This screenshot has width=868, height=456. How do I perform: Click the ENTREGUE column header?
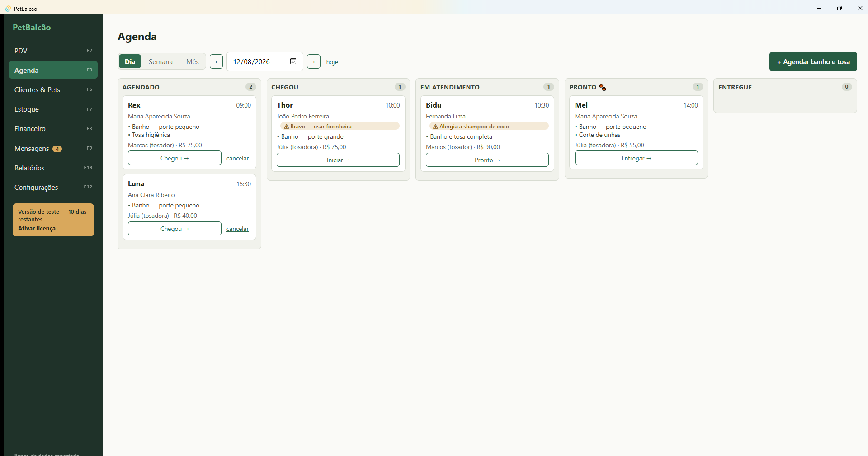pyautogui.click(x=735, y=87)
